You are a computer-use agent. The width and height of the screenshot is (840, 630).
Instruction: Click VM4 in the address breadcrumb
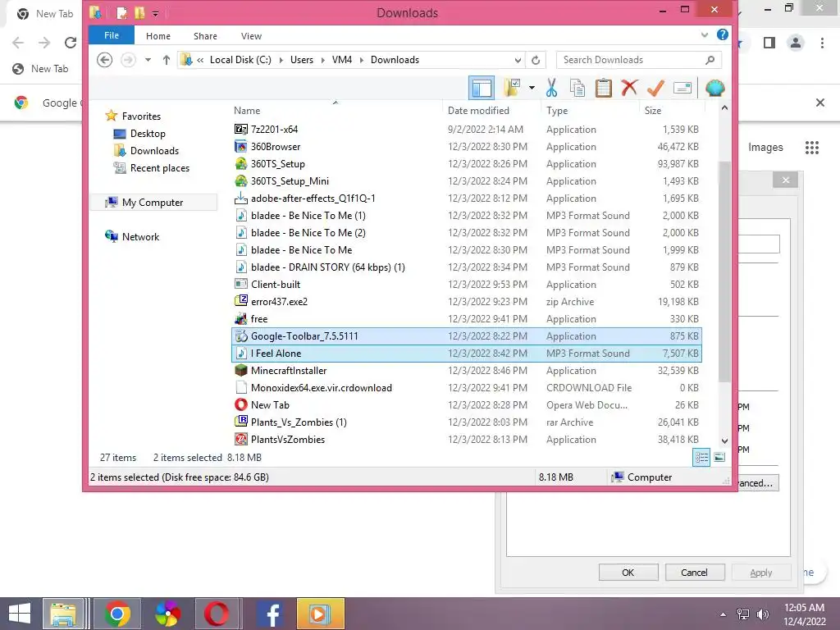(342, 60)
